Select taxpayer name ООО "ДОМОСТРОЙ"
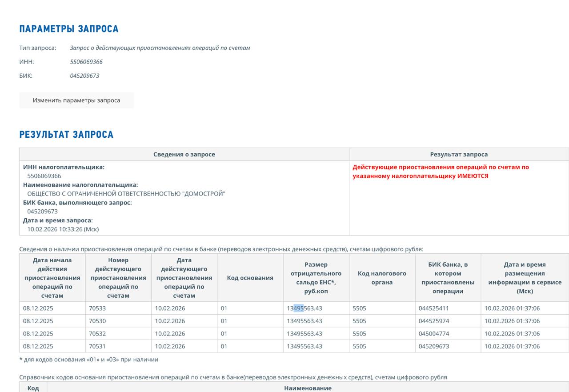Screen dimensions: 569x392 126,194
